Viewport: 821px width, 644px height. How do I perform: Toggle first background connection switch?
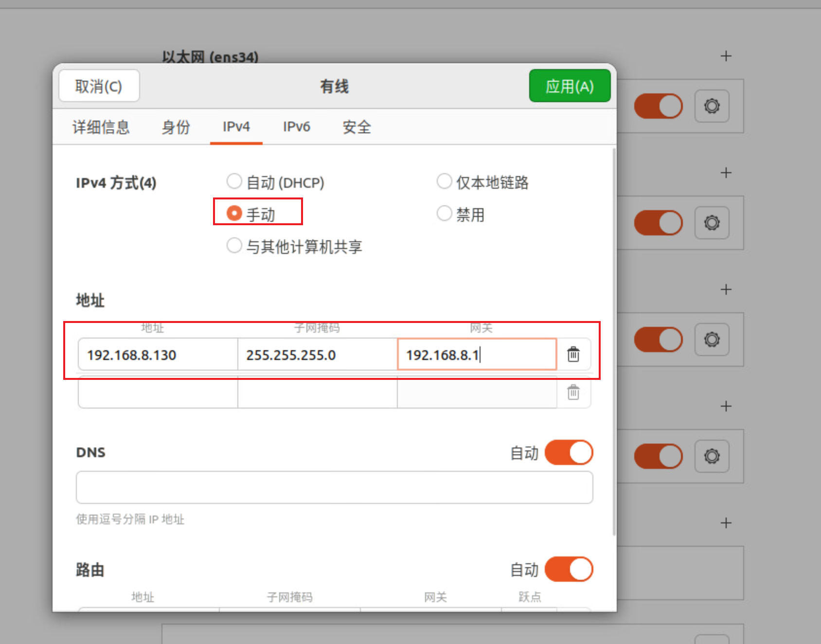click(658, 106)
